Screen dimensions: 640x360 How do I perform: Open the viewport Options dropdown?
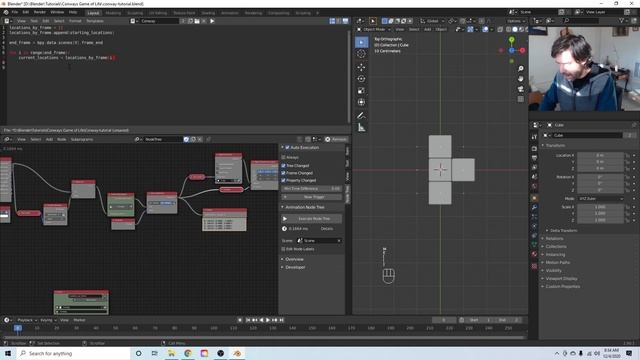pyautogui.click(x=516, y=21)
